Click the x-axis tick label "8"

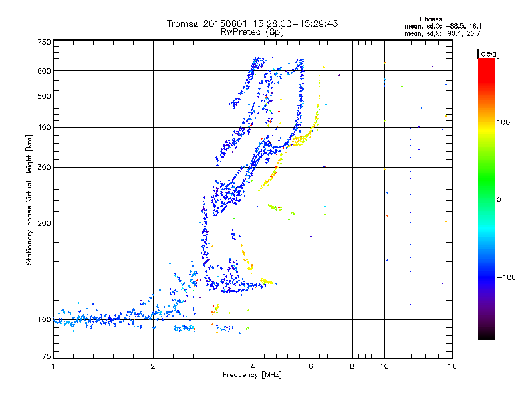tap(352, 366)
